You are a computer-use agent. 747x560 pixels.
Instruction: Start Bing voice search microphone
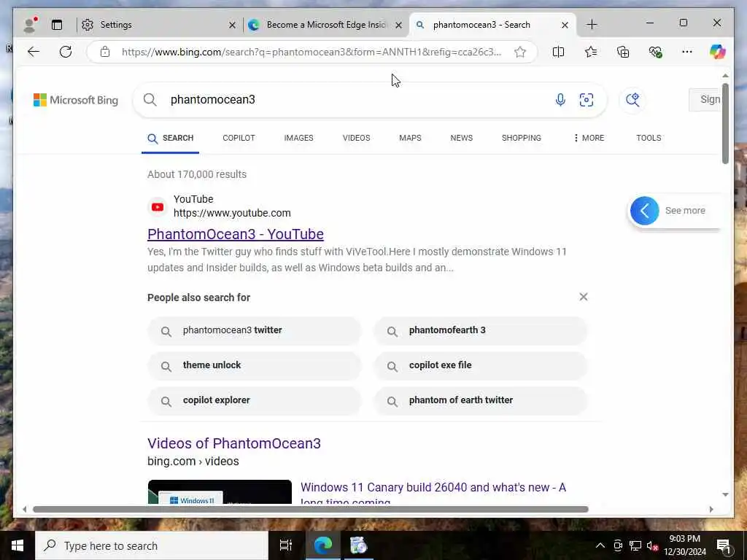pyautogui.click(x=560, y=99)
